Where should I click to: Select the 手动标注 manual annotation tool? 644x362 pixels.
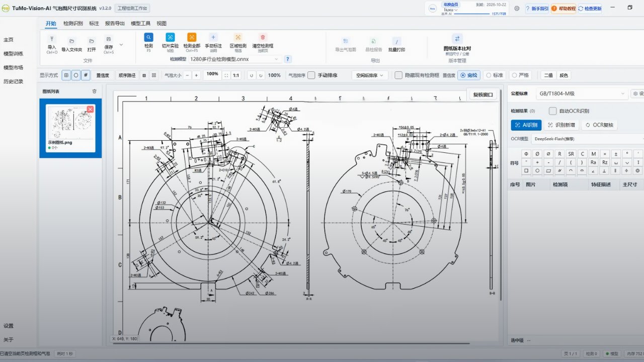click(213, 37)
